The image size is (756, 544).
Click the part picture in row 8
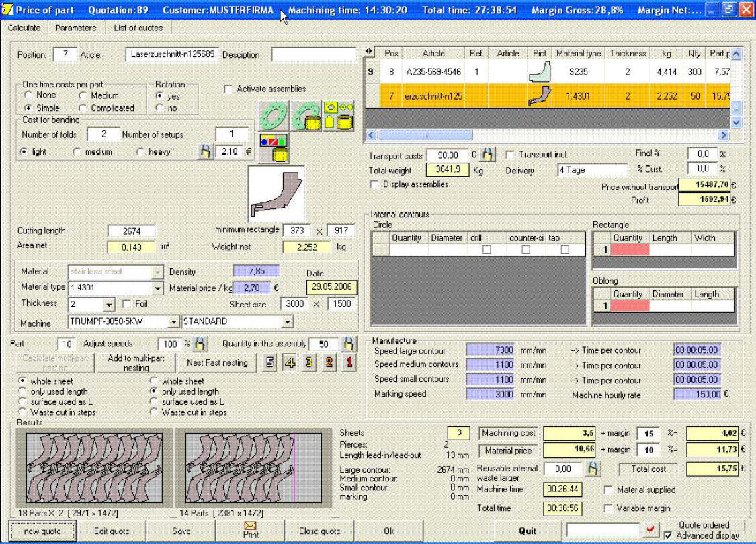point(540,71)
